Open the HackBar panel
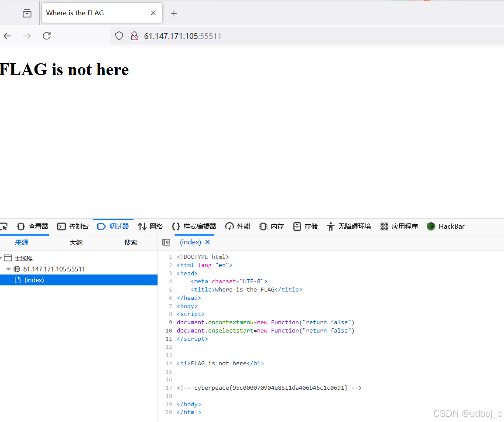Viewport: 504px width, 422px height. 446,226
